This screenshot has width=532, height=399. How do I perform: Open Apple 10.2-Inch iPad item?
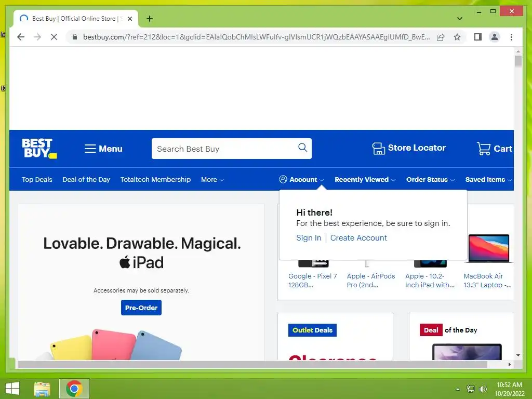point(430,281)
